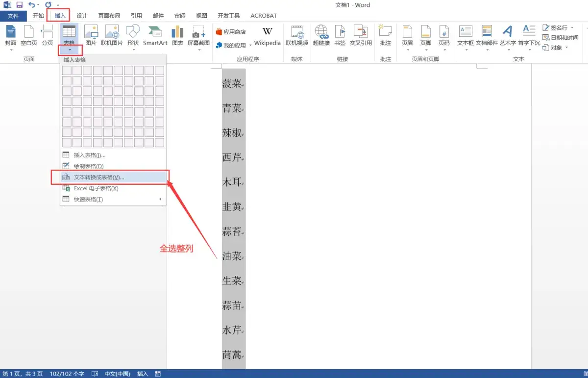Screen dimensions: 588x378
Task: Insert a cover page (封面)
Action: pos(11,37)
